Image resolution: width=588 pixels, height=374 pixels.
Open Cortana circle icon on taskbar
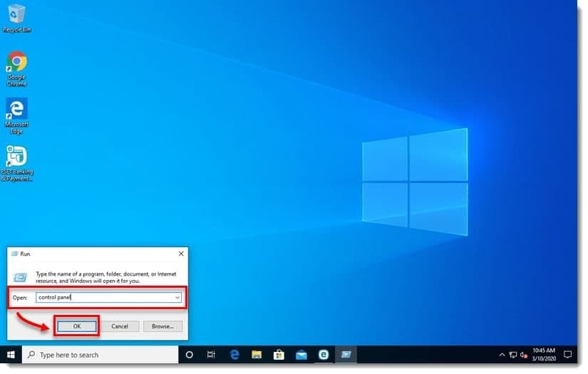click(189, 354)
